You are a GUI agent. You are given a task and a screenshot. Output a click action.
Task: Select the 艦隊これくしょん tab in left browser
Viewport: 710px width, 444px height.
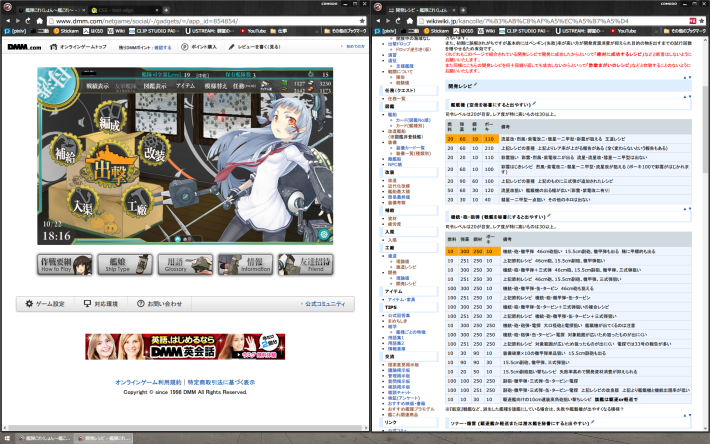tap(52, 10)
